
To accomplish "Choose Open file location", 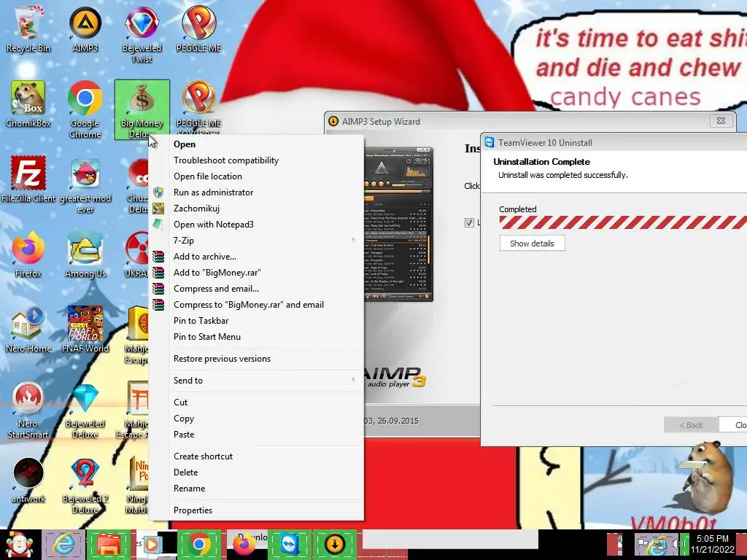I will click(258, 176).
